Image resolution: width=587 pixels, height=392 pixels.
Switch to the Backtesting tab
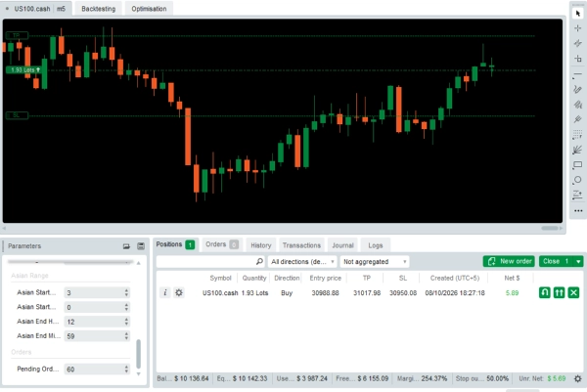click(99, 9)
